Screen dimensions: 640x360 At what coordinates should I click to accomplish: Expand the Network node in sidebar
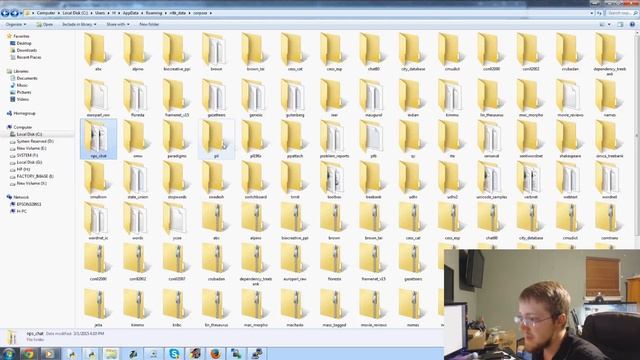[18, 197]
